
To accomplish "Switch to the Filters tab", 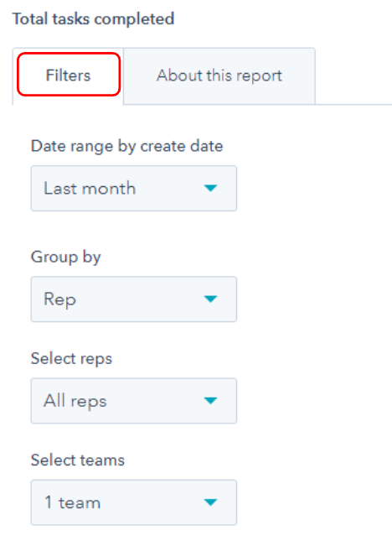I will pyautogui.click(x=69, y=75).
